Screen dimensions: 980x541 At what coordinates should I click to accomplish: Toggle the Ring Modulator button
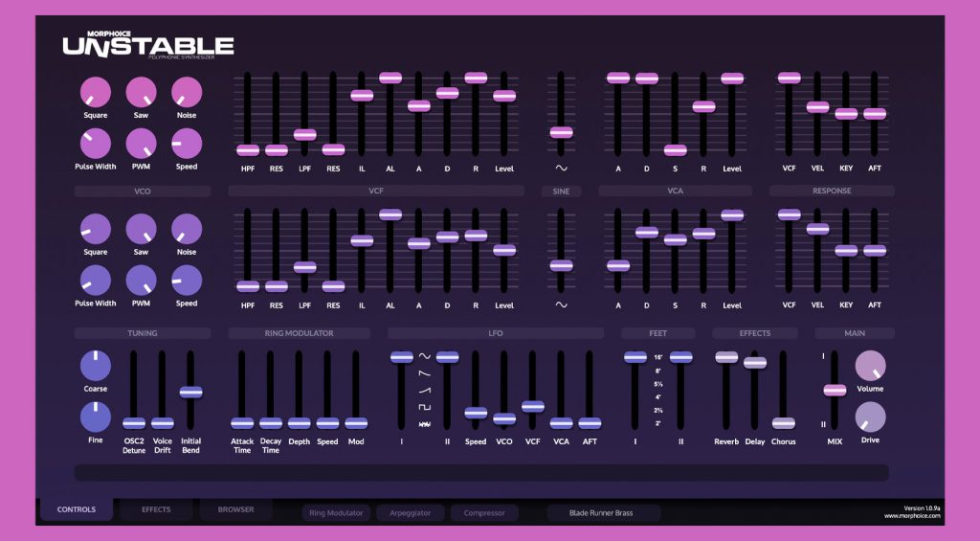pyautogui.click(x=336, y=512)
